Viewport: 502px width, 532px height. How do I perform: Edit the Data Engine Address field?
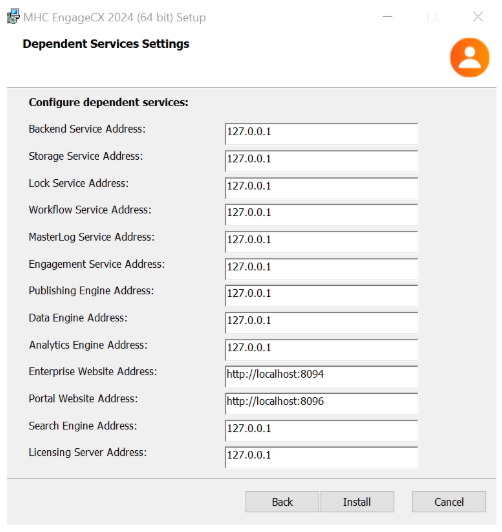321,323
